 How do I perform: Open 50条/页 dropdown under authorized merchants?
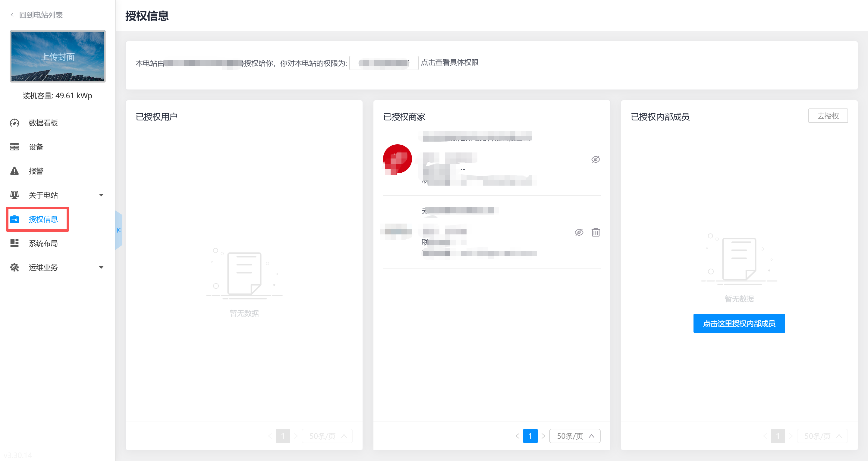pyautogui.click(x=574, y=436)
